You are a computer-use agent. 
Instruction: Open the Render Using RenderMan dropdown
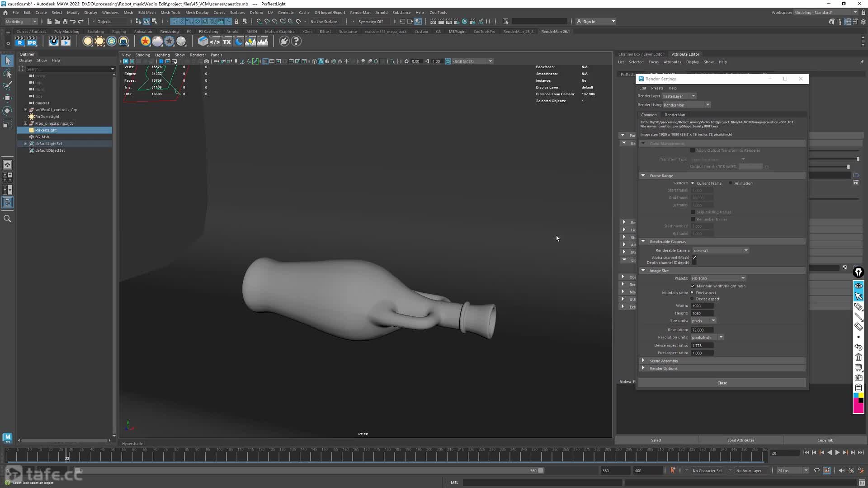point(686,105)
